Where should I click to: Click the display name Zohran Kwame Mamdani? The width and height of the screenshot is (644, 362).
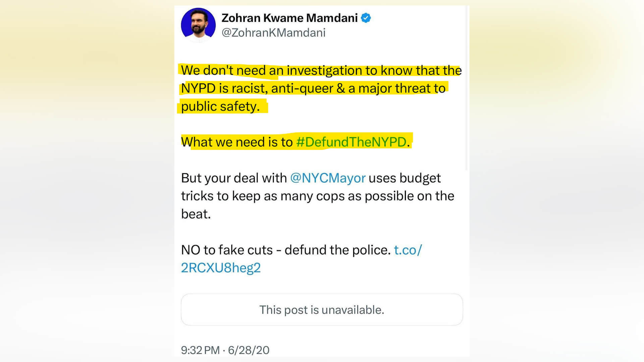(289, 18)
